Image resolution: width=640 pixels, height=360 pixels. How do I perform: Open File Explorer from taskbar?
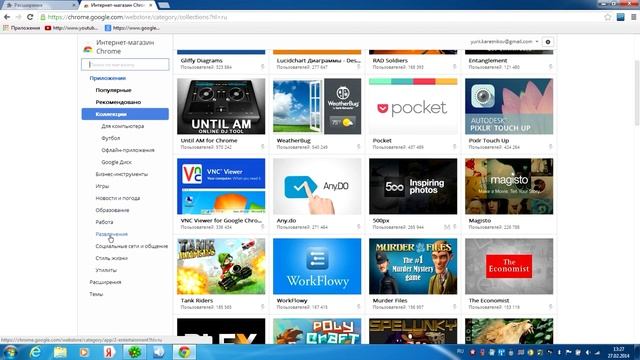[60, 352]
